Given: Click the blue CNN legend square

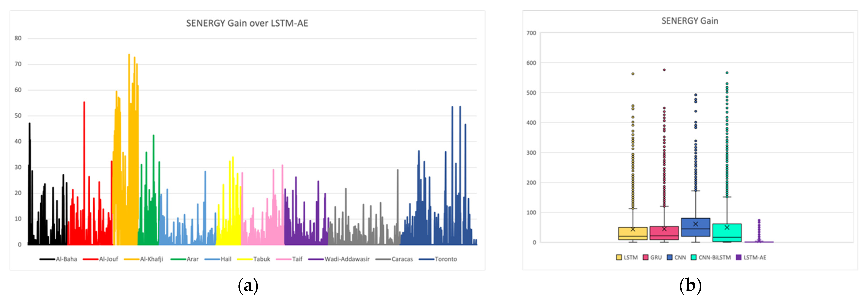Looking at the screenshot, I should [670, 258].
